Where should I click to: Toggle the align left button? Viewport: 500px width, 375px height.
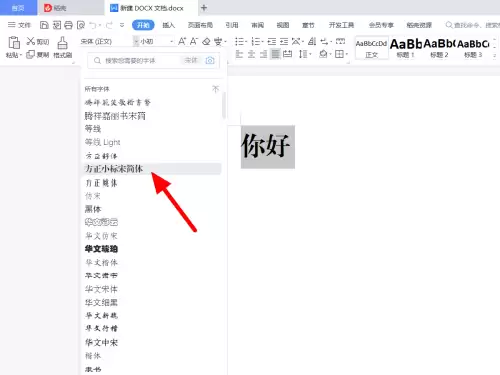point(239,54)
